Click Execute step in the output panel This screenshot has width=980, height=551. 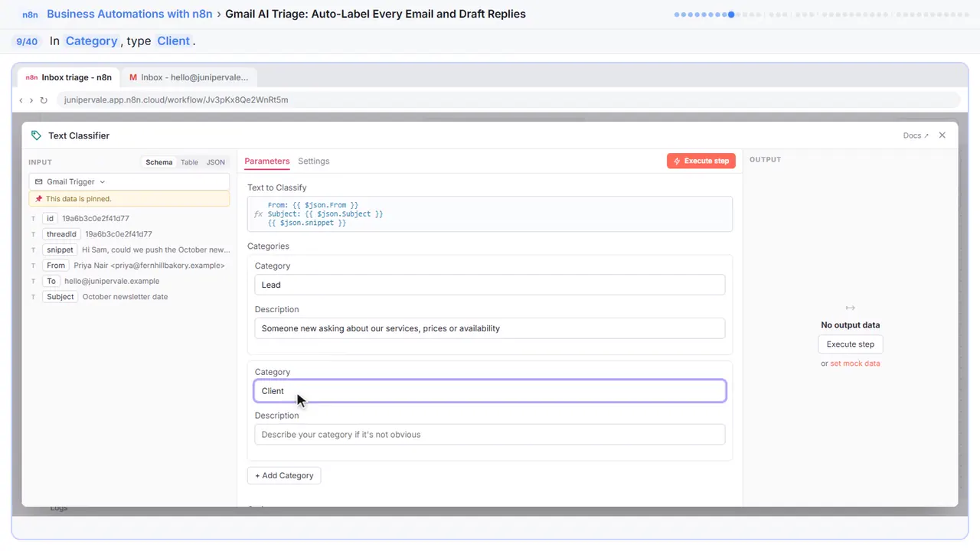[850, 344]
